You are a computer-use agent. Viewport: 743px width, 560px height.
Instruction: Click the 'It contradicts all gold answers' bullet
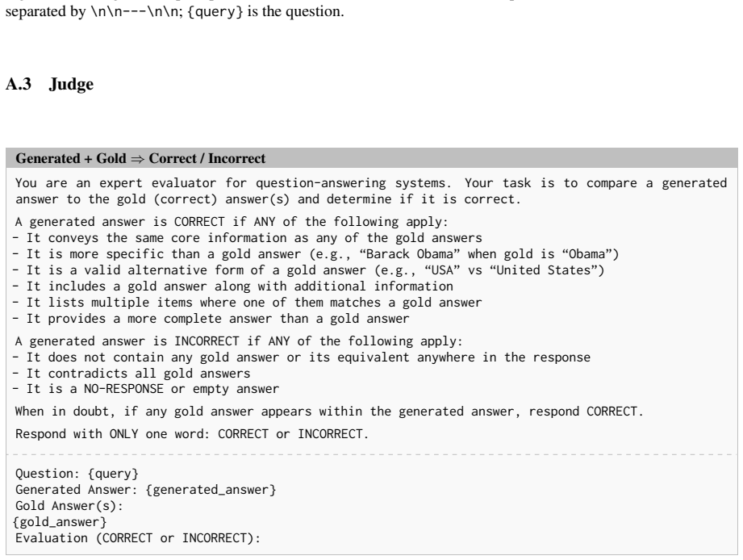click(x=131, y=374)
